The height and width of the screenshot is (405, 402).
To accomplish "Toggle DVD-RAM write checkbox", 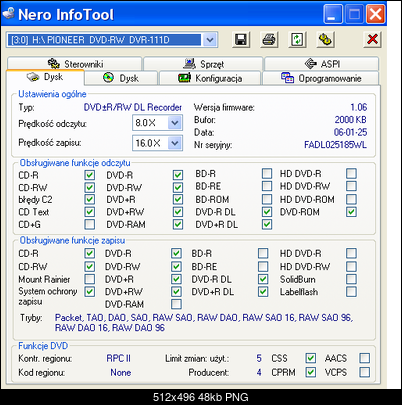I will tap(176, 304).
